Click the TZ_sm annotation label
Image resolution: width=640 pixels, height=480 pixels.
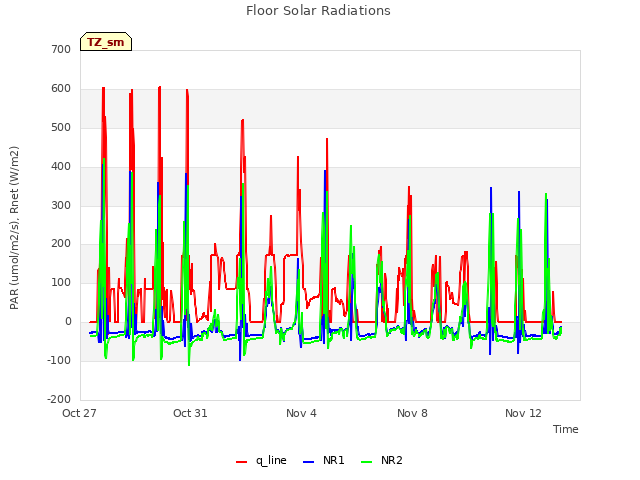coord(106,42)
